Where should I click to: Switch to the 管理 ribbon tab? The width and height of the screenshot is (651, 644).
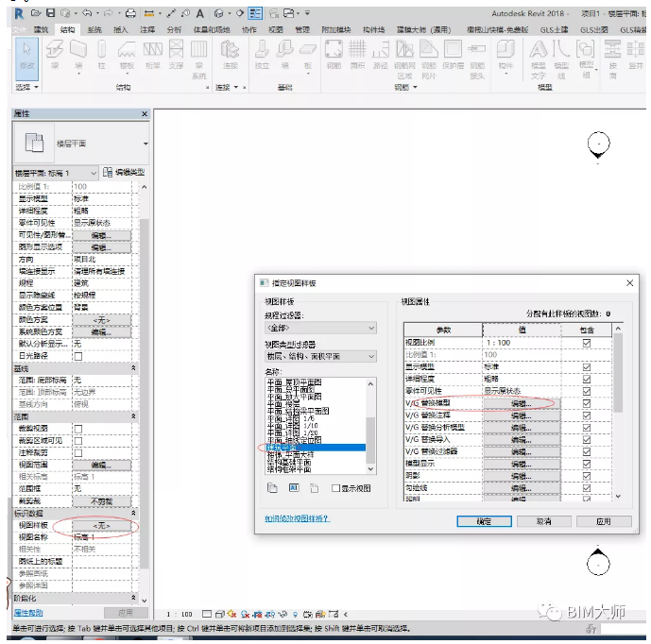click(302, 30)
